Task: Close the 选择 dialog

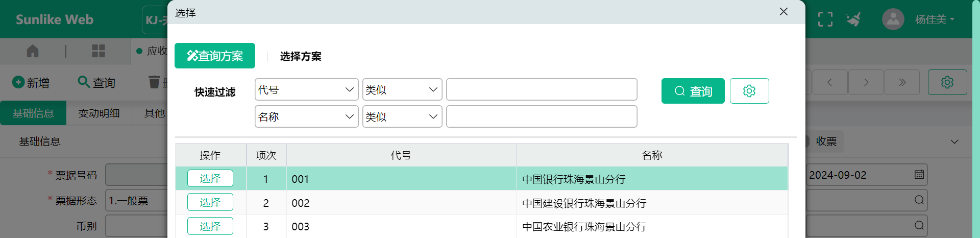Action: click(x=784, y=12)
